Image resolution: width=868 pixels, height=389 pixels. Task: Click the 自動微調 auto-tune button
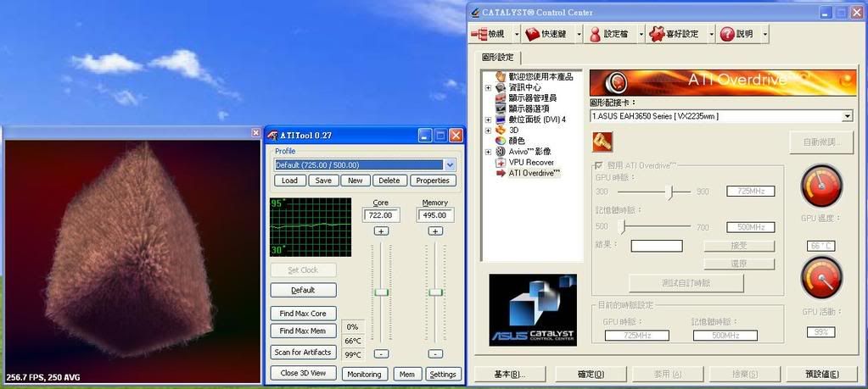(822, 142)
